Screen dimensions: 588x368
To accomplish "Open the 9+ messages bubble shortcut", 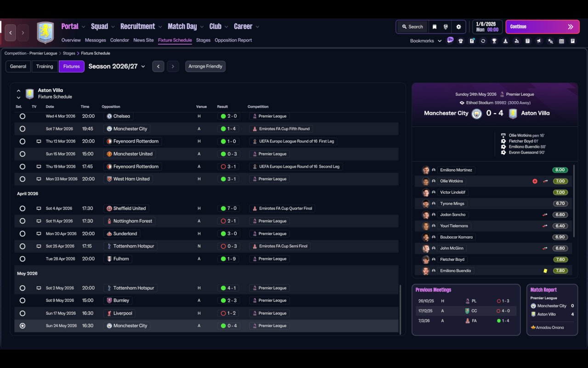I will tap(450, 40).
